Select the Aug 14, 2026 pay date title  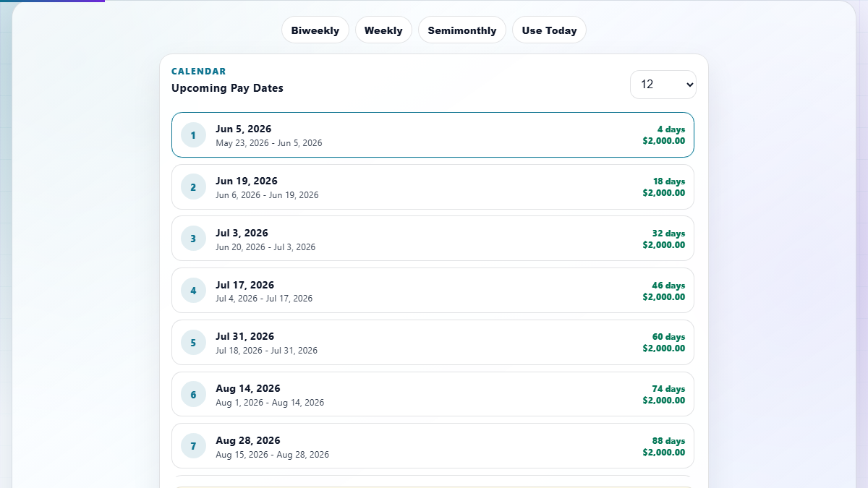click(x=248, y=388)
